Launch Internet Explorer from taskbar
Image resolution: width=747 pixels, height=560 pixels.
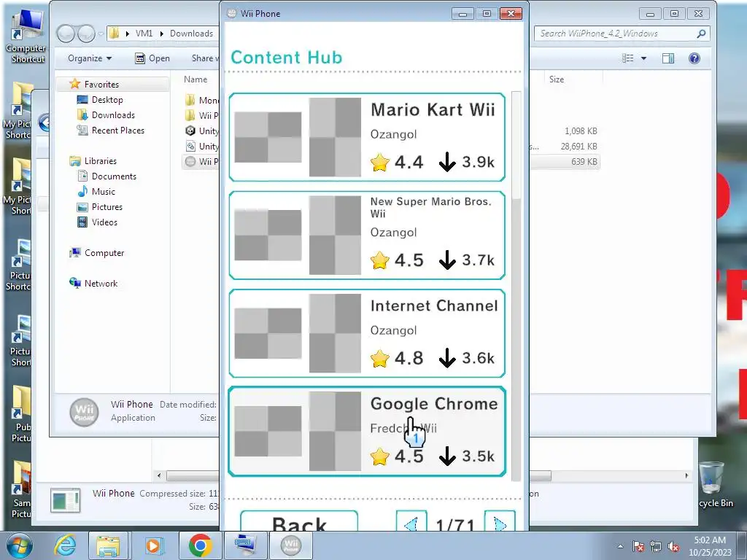click(x=65, y=545)
